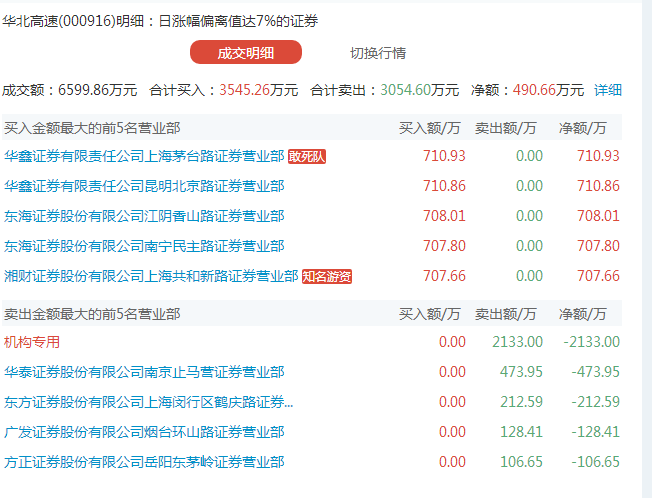Open 广发证券烟台环山路证券营业部 link
Screen dimensions: 652x498
[144, 431]
